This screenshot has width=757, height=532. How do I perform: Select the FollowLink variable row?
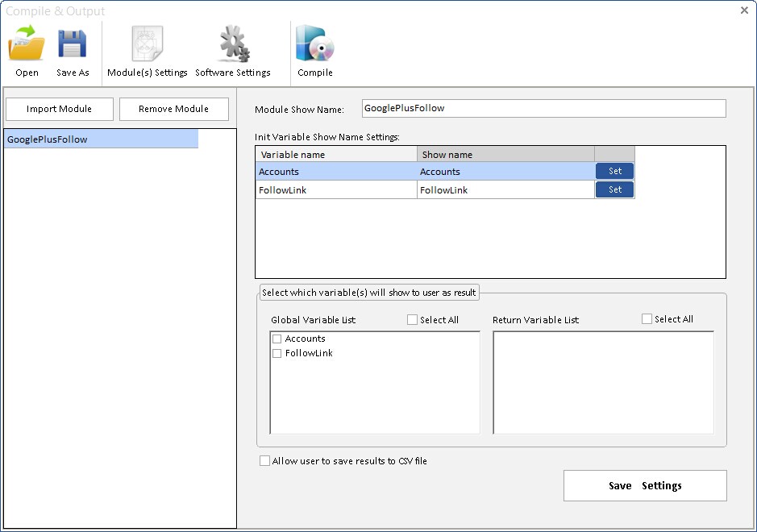[336, 190]
